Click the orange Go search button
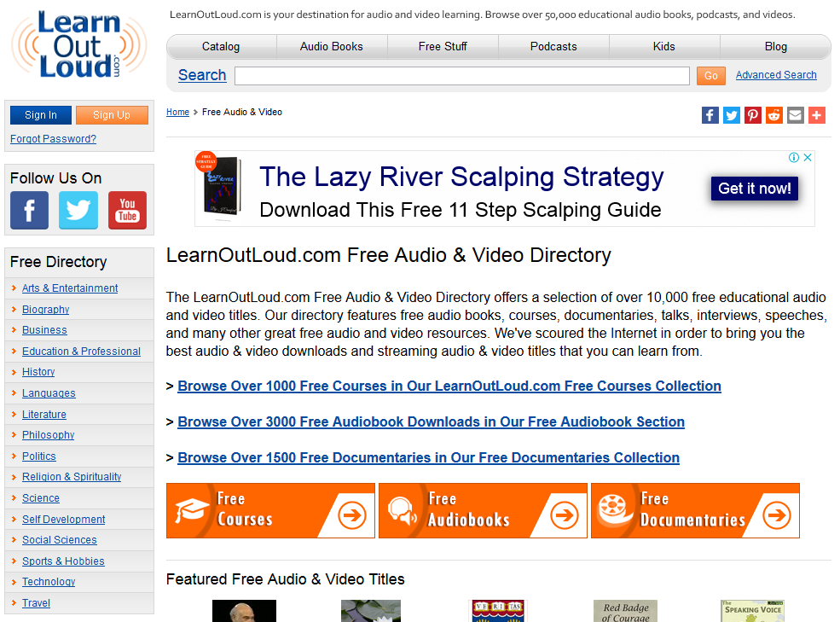 coord(711,76)
